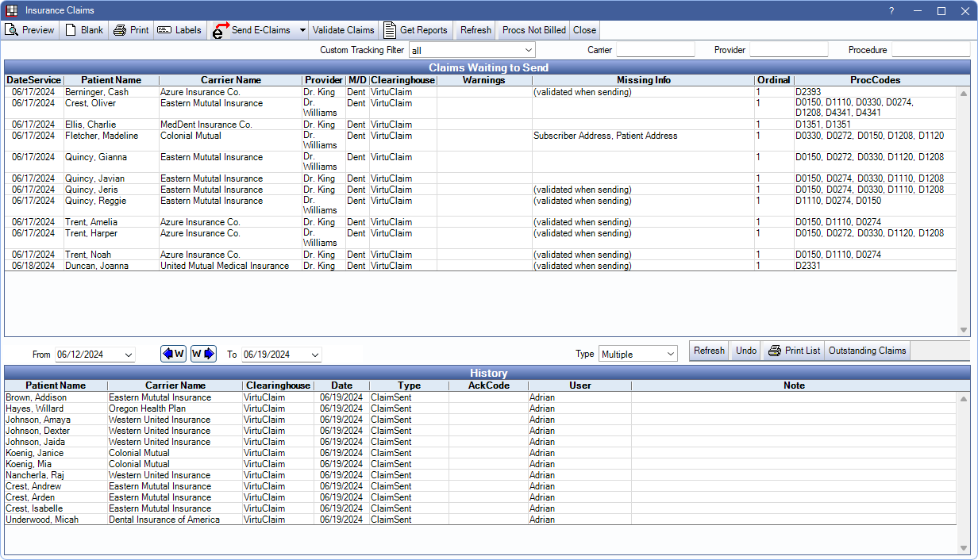Click into the Carrier filter field
Viewport: 978px width, 560px height.
[x=655, y=50]
